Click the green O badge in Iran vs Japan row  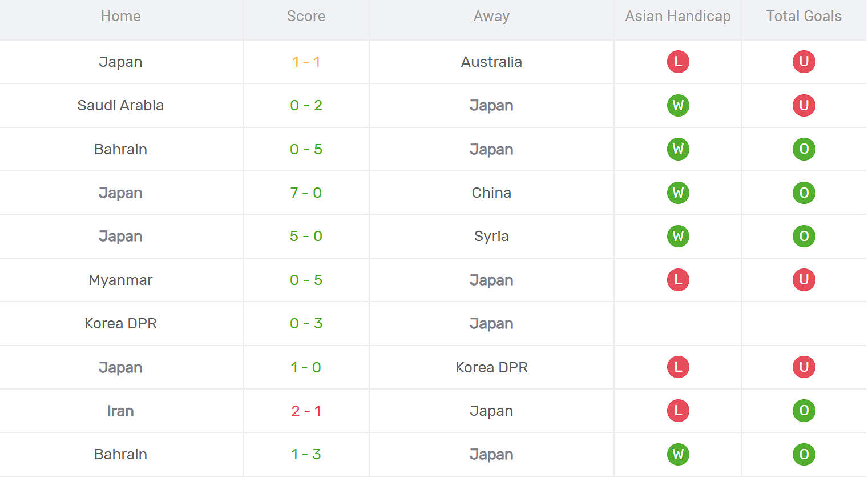click(x=804, y=411)
